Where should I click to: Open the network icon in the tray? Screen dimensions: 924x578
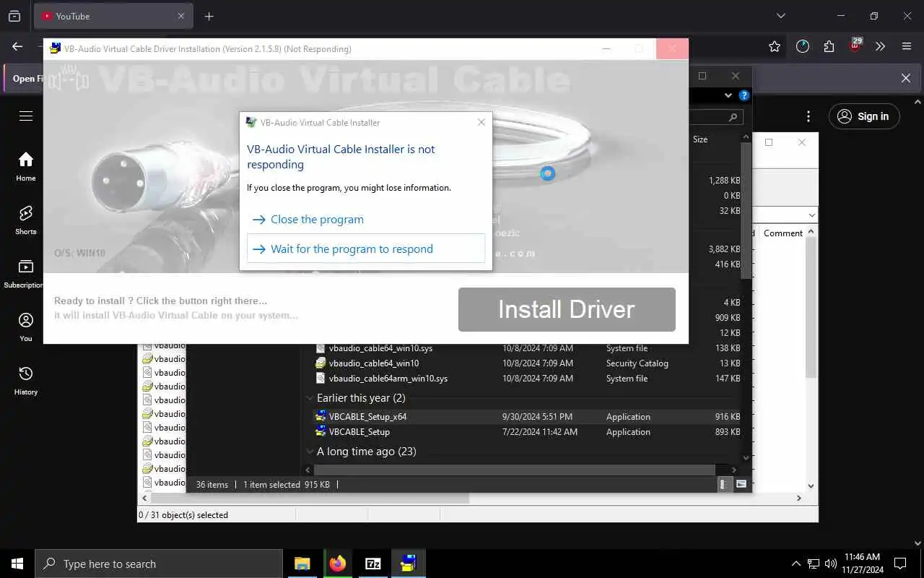coord(814,564)
